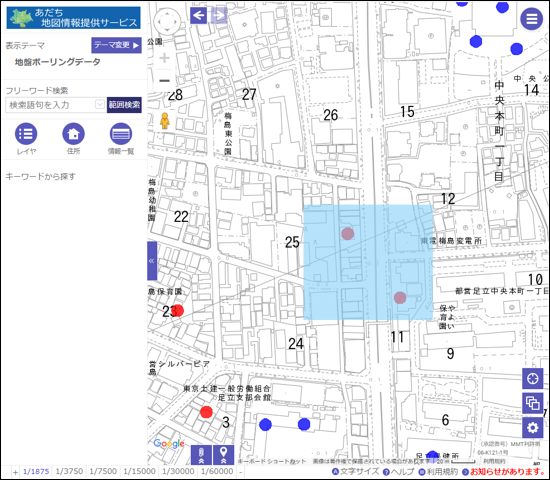Click the overlapping squares map icon
Image resolution: width=550 pixels, height=480 pixels.
(x=532, y=403)
